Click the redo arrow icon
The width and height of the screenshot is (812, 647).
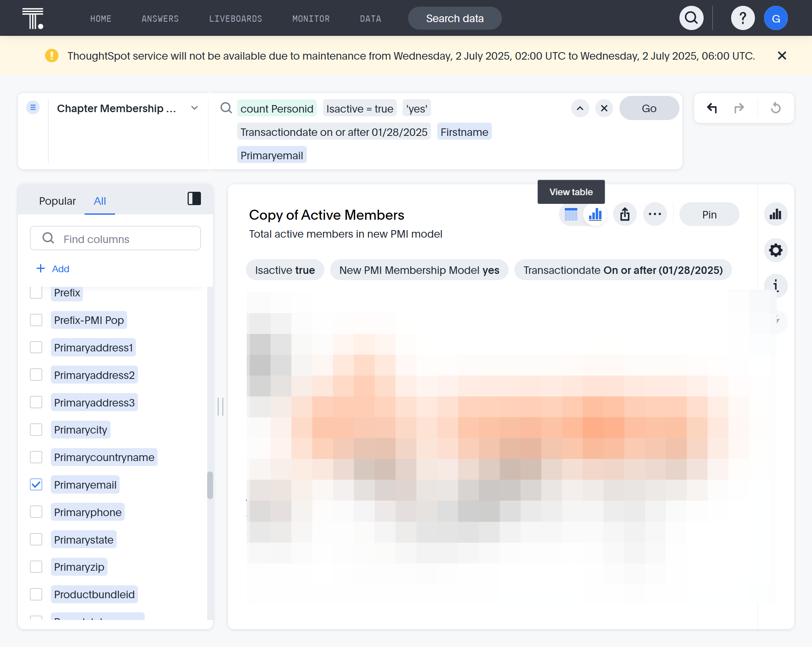[739, 108]
